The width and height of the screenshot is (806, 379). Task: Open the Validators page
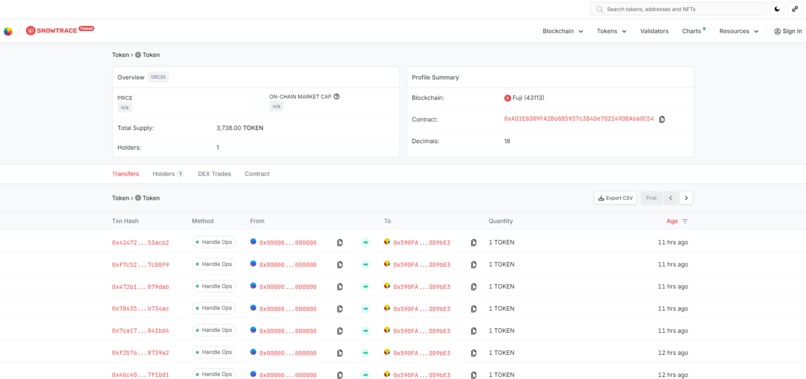(654, 31)
